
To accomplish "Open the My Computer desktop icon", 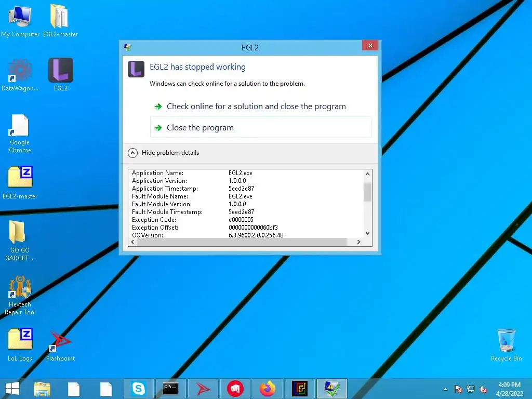I will 20,21.
